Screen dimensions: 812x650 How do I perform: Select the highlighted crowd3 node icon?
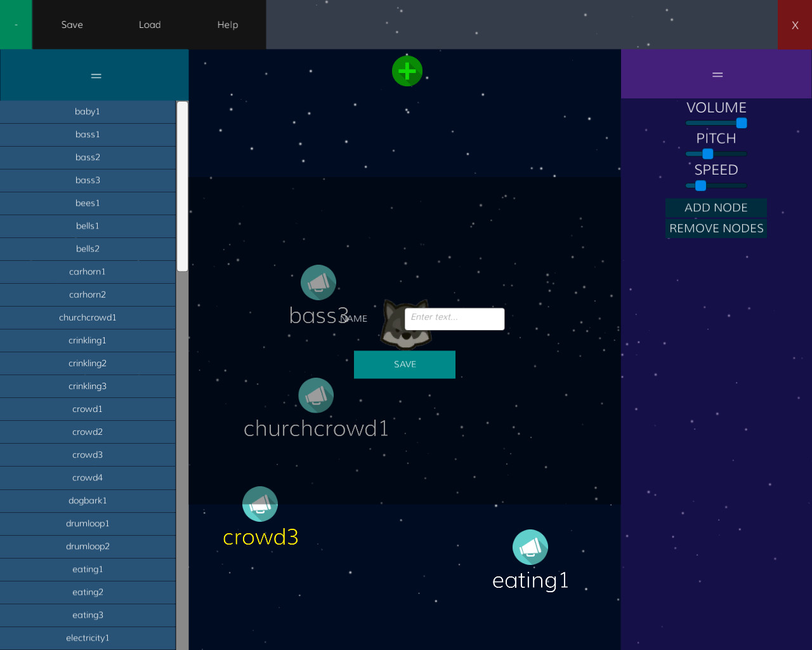tap(260, 503)
